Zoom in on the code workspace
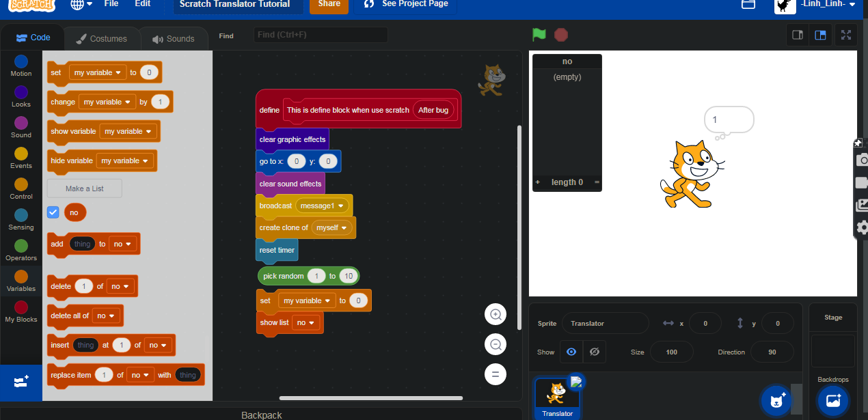868x420 pixels. point(496,314)
